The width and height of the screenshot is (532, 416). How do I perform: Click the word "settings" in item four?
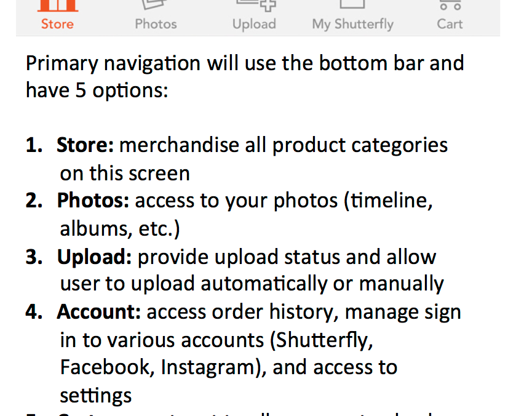(96, 396)
